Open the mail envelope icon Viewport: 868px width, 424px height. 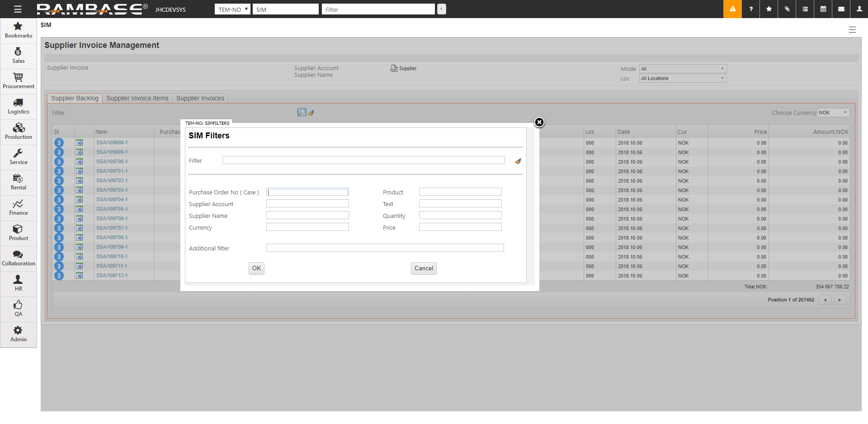pyautogui.click(x=841, y=9)
